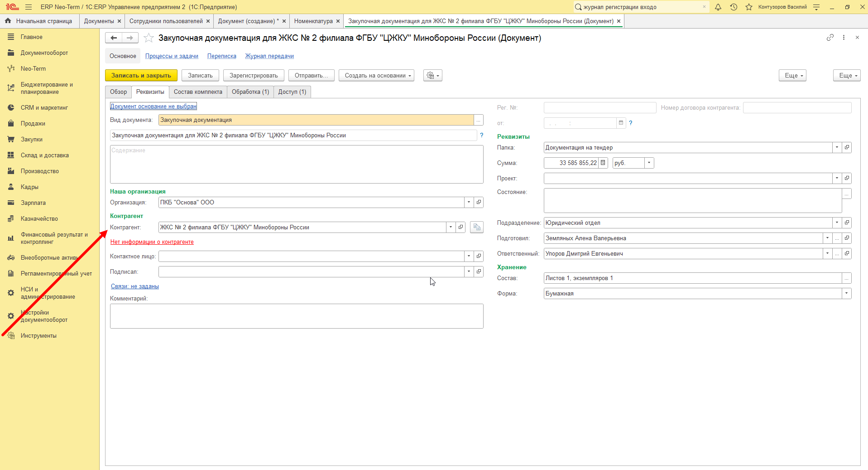Open Нет информации о контрагенте link
This screenshot has height=470, width=868.
[152, 242]
